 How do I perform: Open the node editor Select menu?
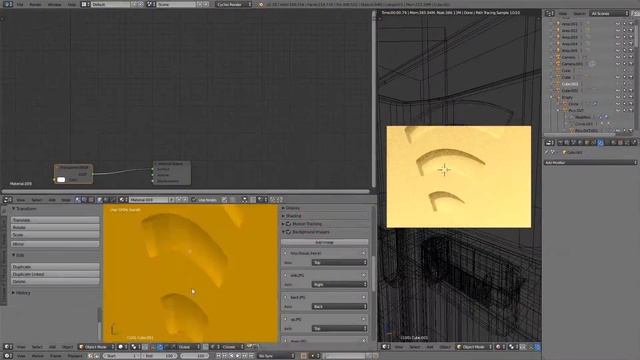[37, 200]
